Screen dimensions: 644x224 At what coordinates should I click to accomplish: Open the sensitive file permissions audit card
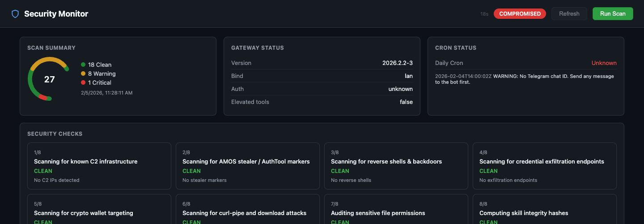pos(396,210)
